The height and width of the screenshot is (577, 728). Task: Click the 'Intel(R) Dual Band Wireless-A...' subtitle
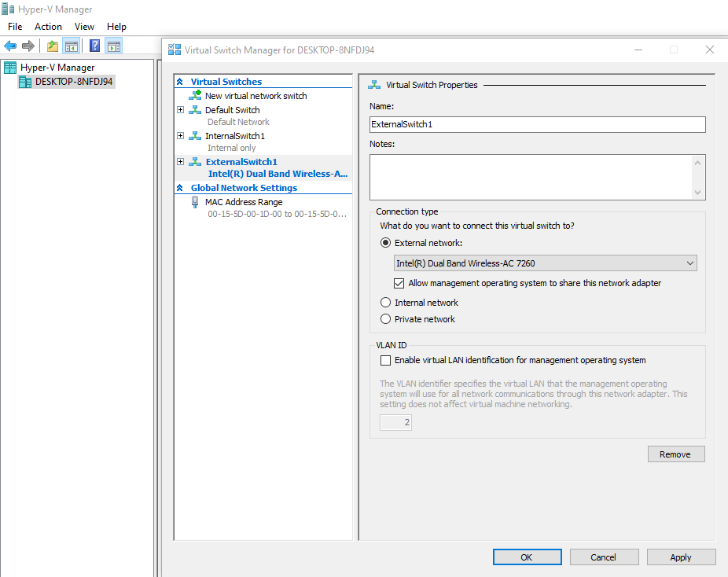click(x=278, y=174)
